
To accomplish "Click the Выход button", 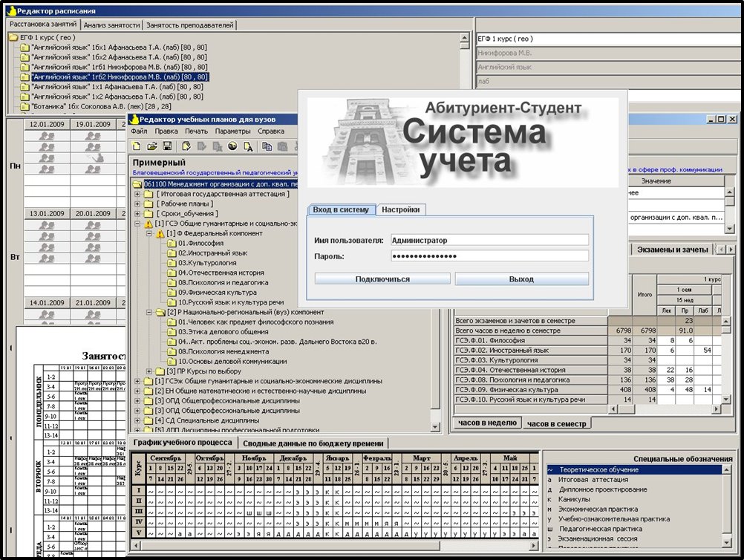I will (521, 279).
